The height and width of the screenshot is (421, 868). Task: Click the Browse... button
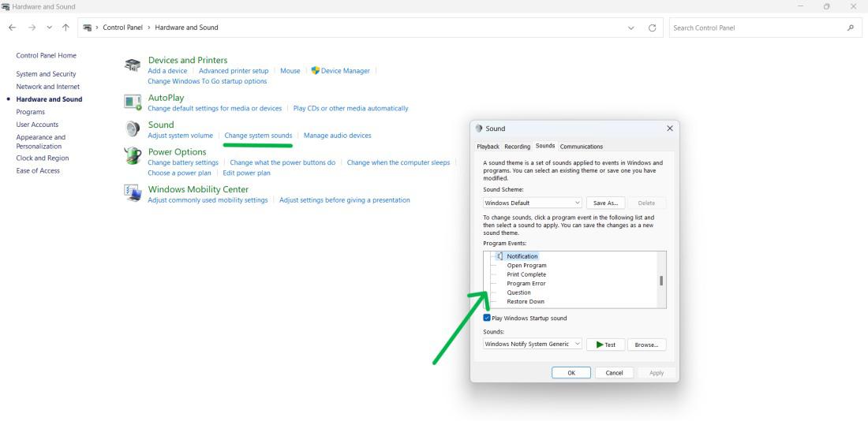click(646, 345)
